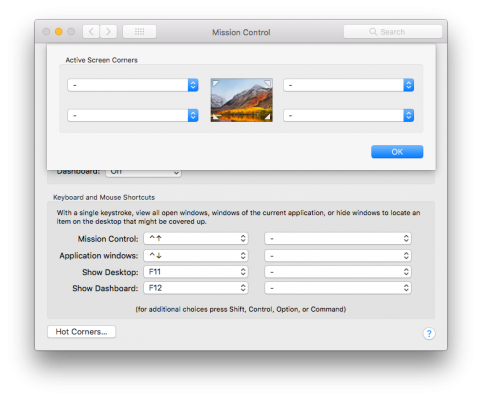Viewport: 482px width, 400px height.
Task: Open the bottom-left corner action dropdown
Action: pyautogui.click(x=133, y=115)
